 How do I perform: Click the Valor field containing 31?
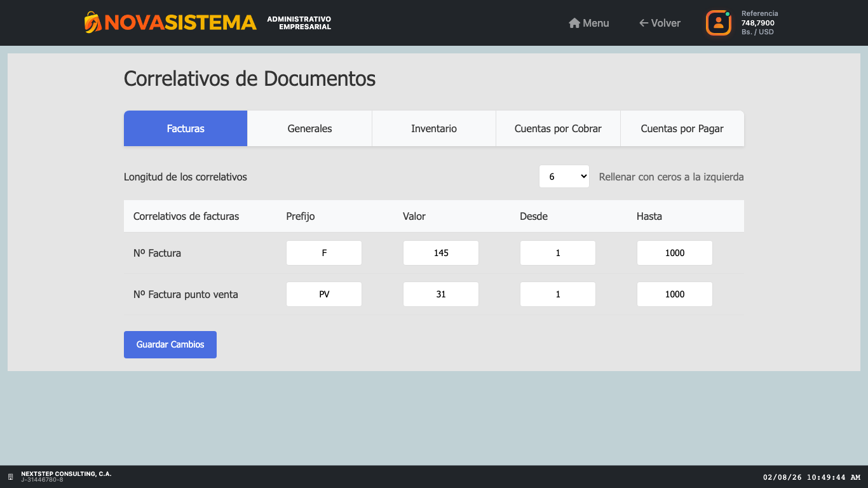(441, 294)
